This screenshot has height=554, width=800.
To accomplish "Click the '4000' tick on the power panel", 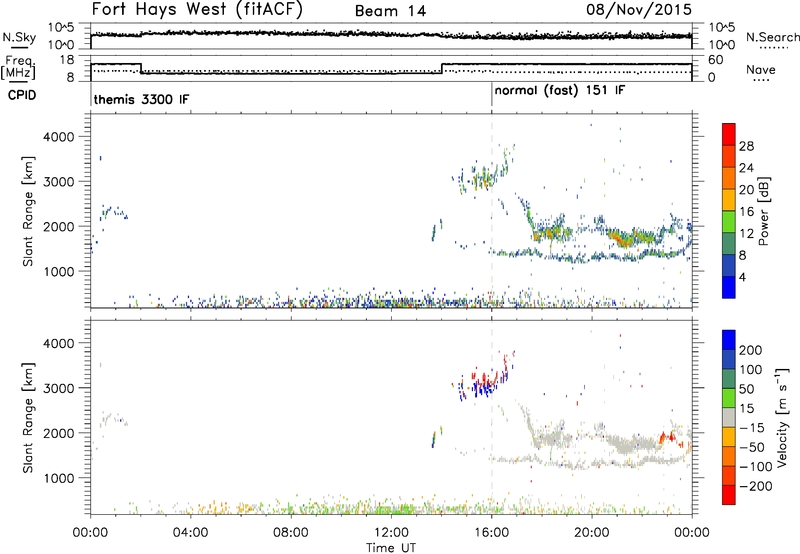I will pos(58,137).
